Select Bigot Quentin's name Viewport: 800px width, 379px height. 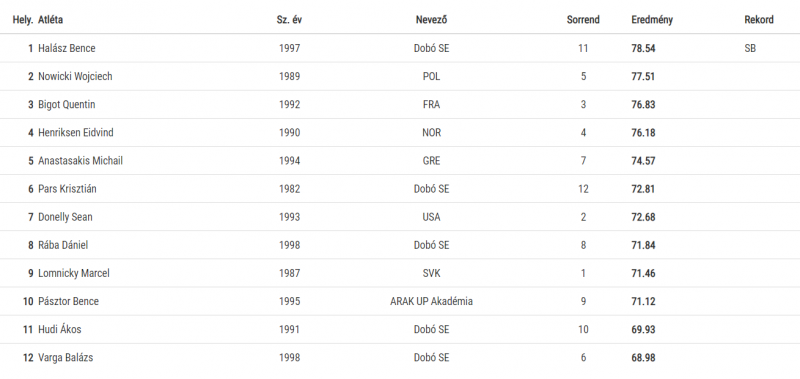coord(67,105)
